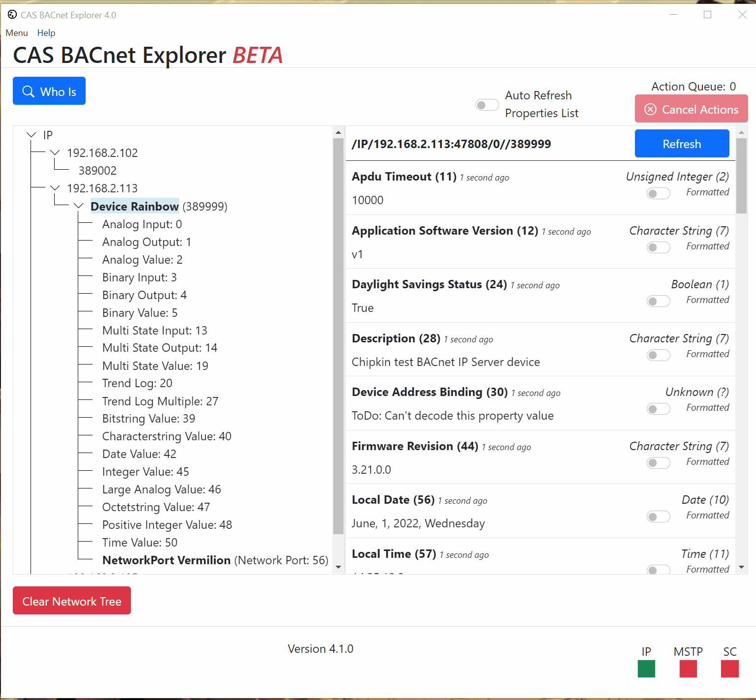Click properties panel scrollbar up arrow
This screenshot has width=756, height=700.
click(742, 132)
